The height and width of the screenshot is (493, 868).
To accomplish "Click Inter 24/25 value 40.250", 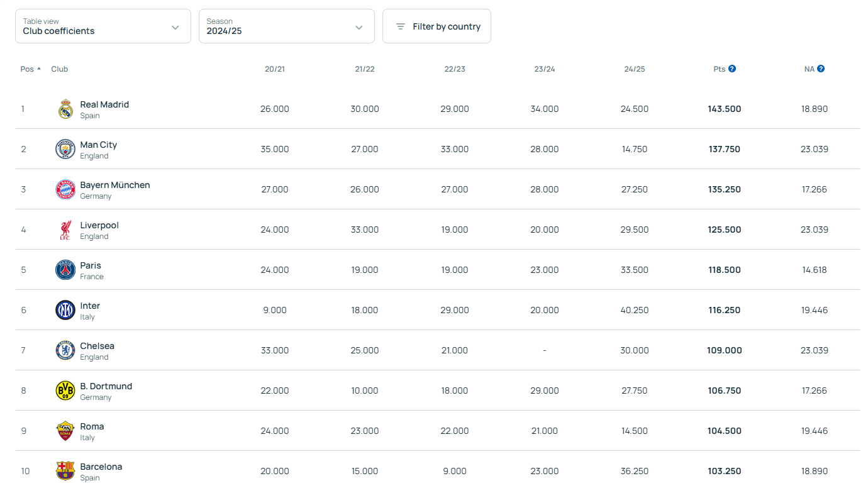I will pyautogui.click(x=635, y=310).
